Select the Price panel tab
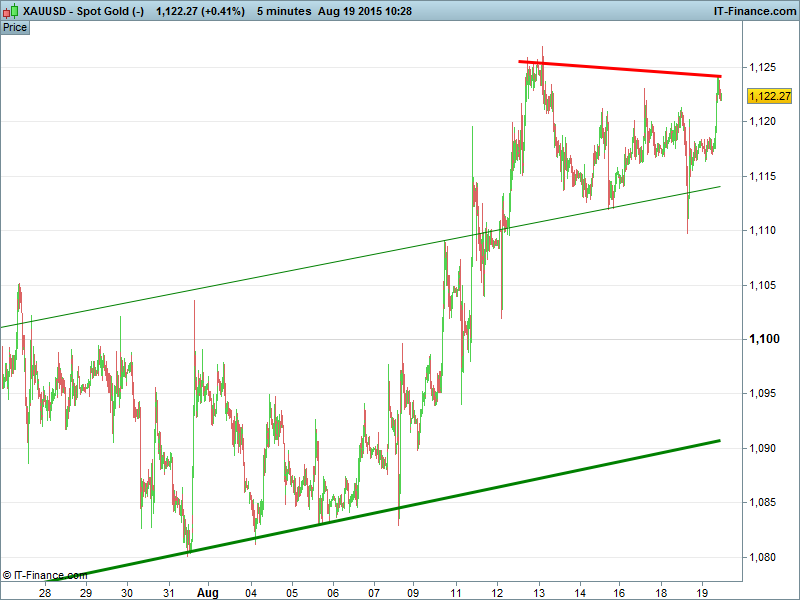 tap(15, 27)
